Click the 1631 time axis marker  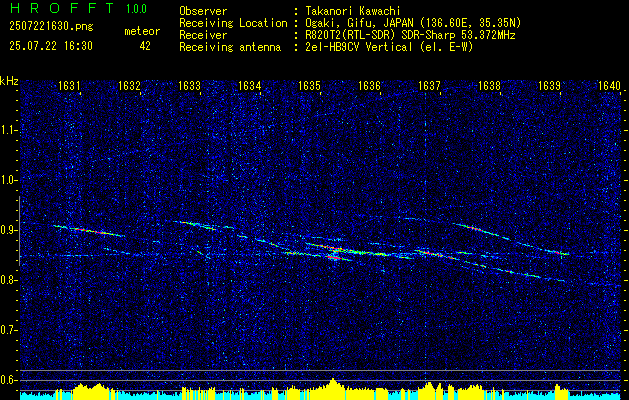pyautogui.click(x=69, y=85)
